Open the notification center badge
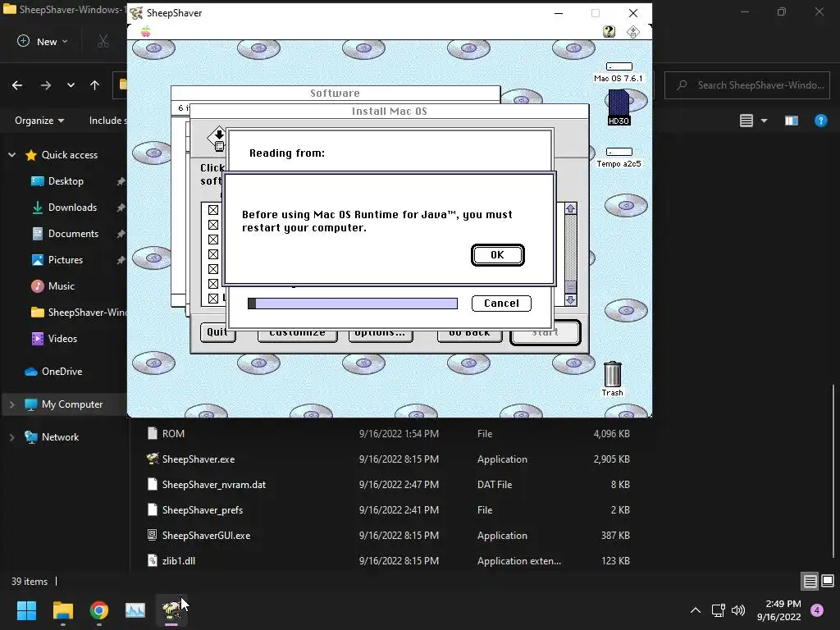 coord(817,610)
